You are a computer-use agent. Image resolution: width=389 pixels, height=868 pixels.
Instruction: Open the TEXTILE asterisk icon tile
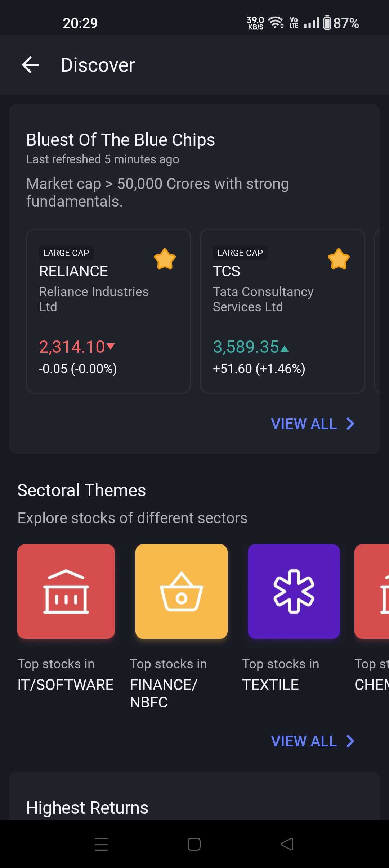pos(294,591)
